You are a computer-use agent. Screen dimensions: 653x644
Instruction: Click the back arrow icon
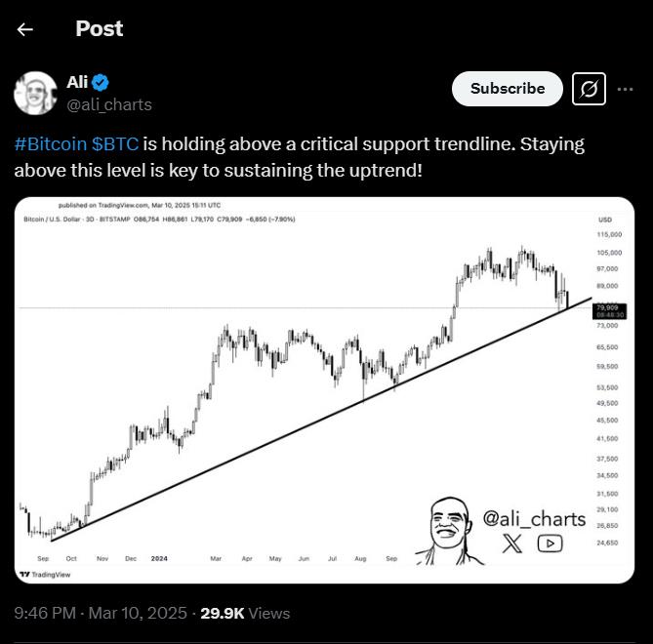pos(25,29)
